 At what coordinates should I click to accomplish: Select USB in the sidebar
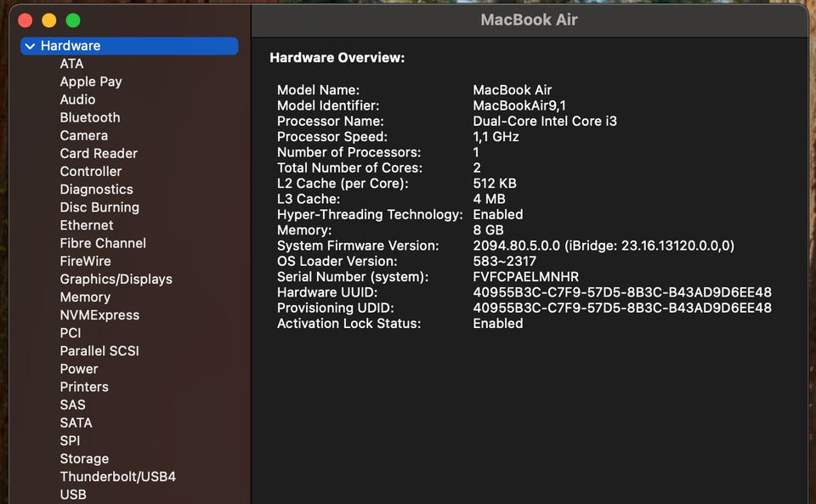click(73, 495)
